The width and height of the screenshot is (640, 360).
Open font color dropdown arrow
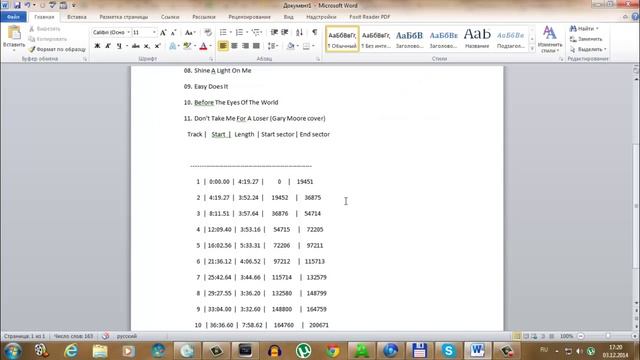[x=211, y=46]
